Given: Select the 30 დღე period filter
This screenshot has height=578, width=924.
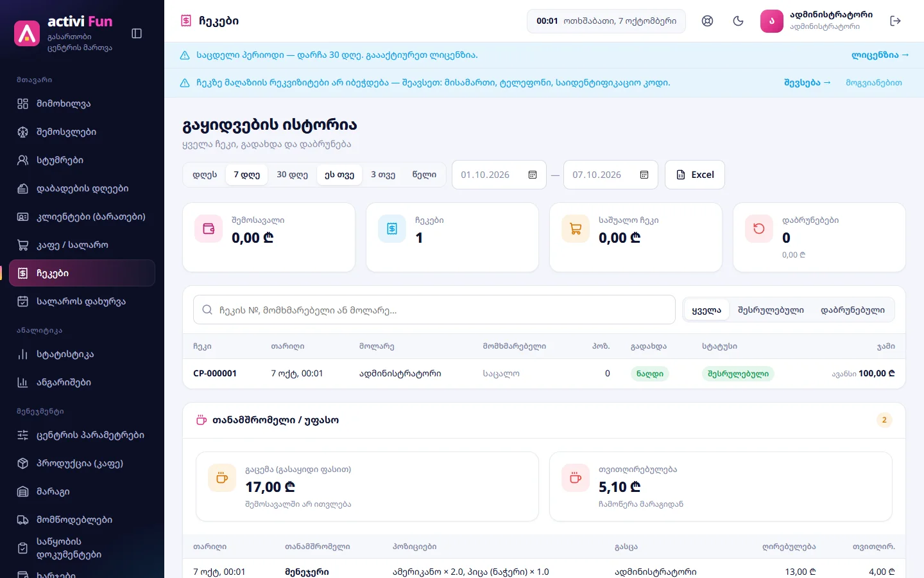Looking at the screenshot, I should (292, 175).
